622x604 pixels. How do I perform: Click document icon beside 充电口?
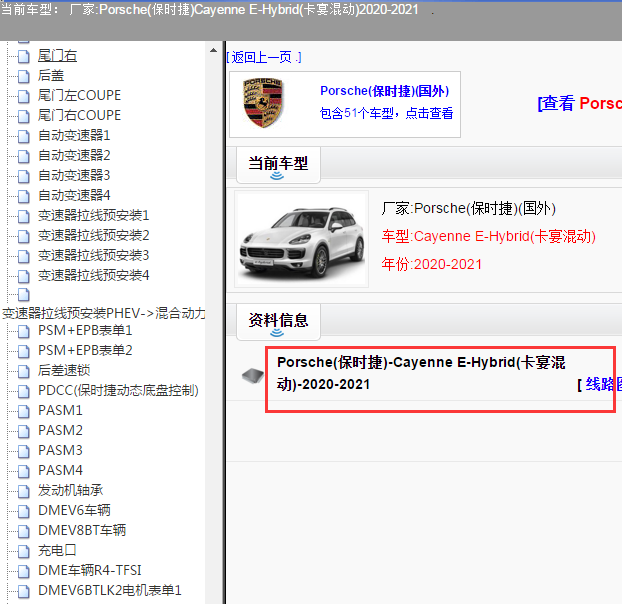pos(24,551)
